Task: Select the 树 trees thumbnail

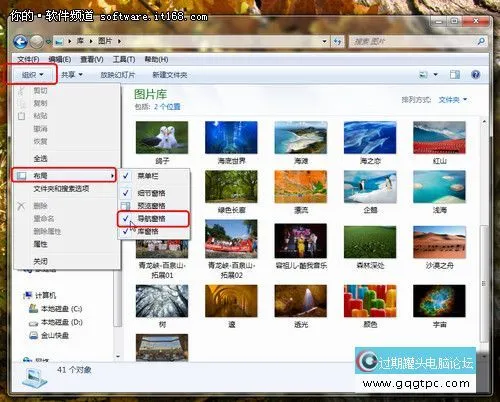Action: click(x=162, y=301)
